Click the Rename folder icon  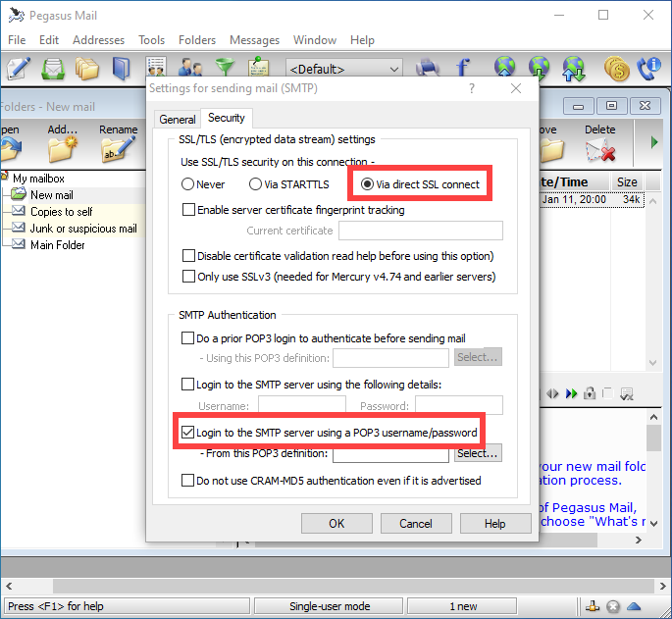118,149
